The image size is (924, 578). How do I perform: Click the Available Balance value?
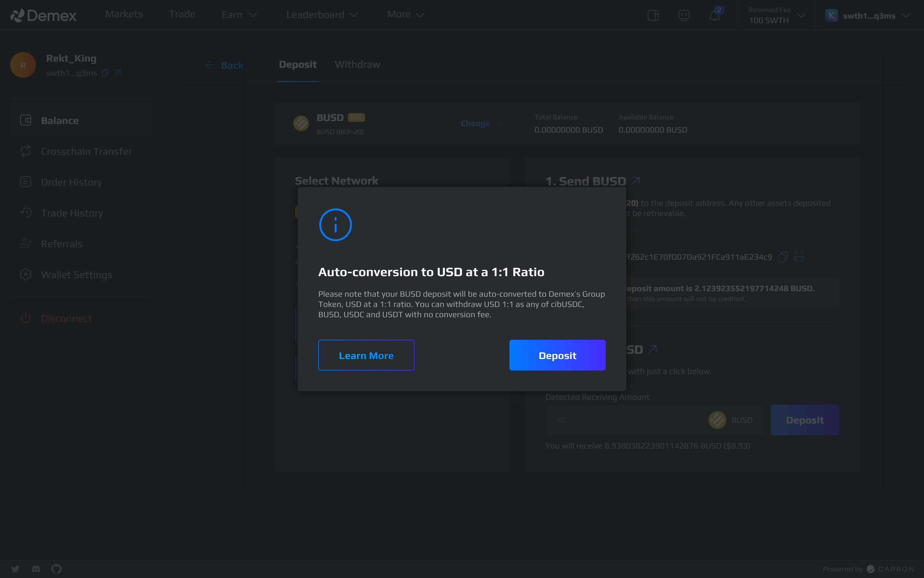(x=653, y=130)
